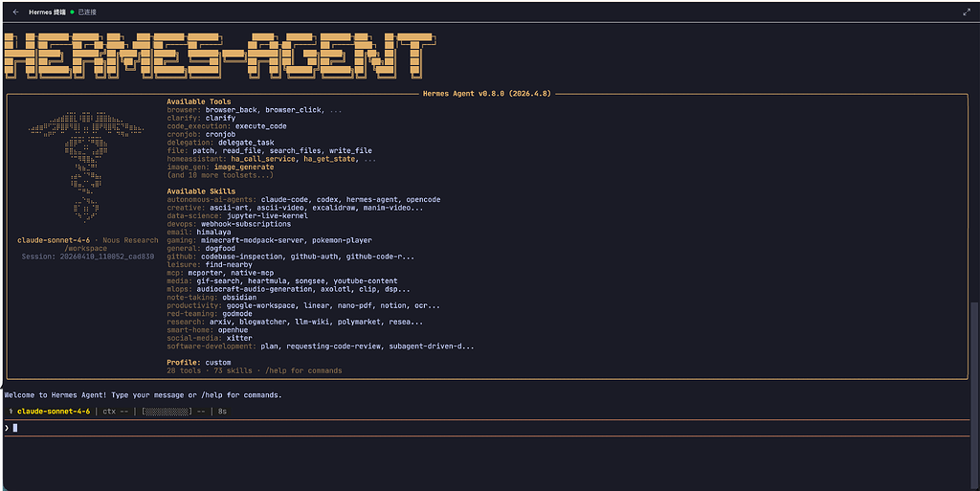Screen dimensions: 980x491
Task: Click the social-media: xitter line
Action: [210, 338]
